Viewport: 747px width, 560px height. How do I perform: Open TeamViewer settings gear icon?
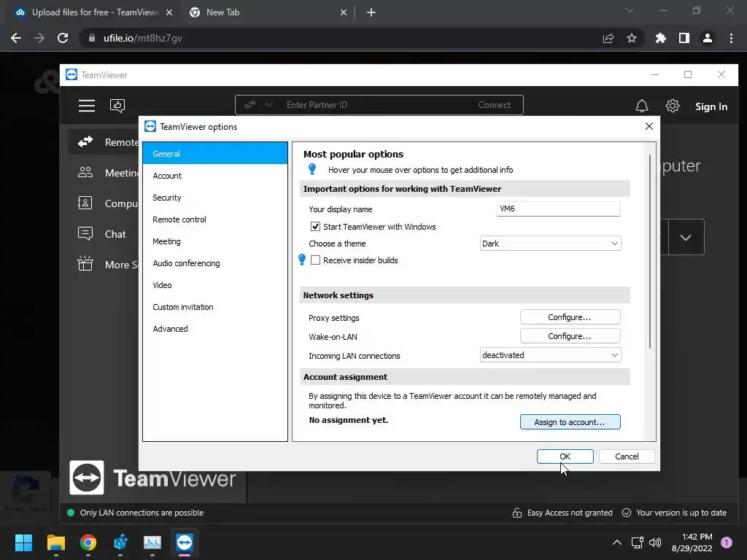(x=672, y=106)
